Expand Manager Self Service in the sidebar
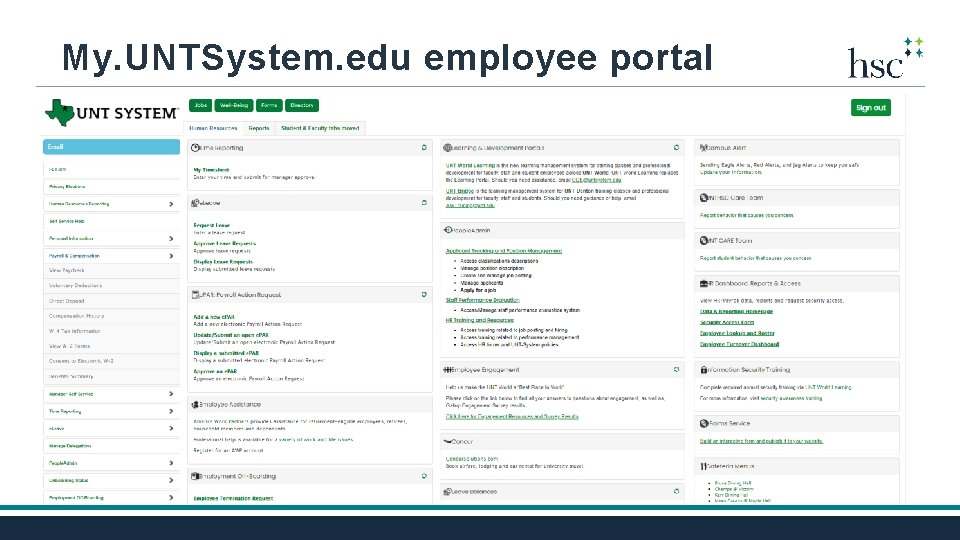The height and width of the screenshot is (540, 960). click(x=171, y=394)
